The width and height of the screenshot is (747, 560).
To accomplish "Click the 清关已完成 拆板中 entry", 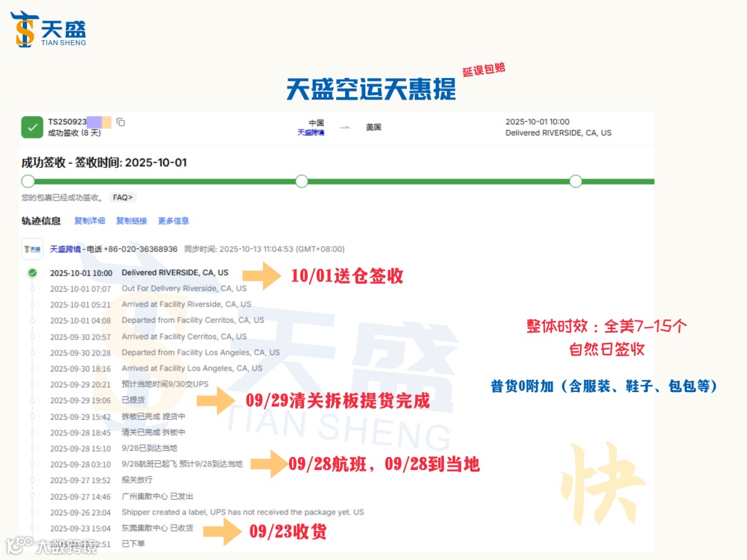I will [154, 432].
